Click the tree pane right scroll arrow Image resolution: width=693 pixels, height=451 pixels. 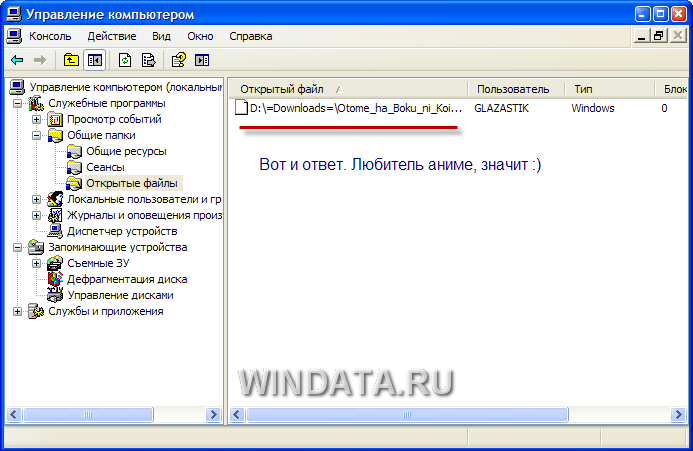pos(213,414)
